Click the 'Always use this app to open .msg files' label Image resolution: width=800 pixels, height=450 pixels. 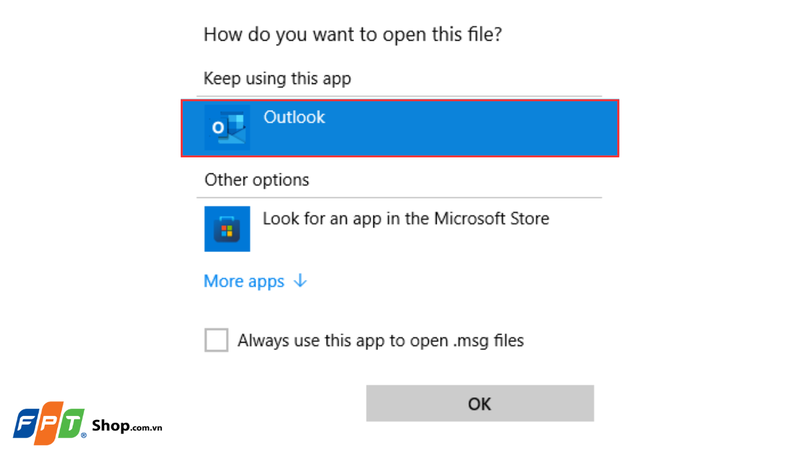[380, 341]
